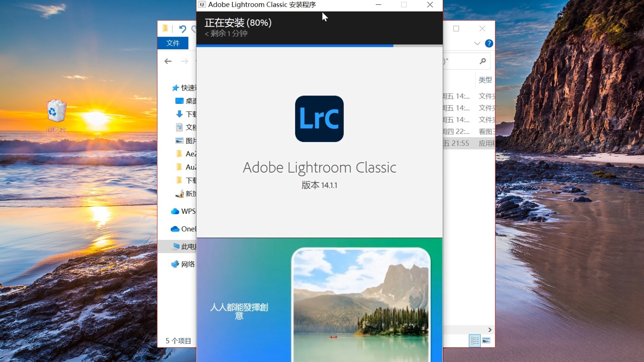Viewport: 644px width, 362px height.
Task: Select This PC (此电脑) in sidebar
Action: (x=184, y=246)
